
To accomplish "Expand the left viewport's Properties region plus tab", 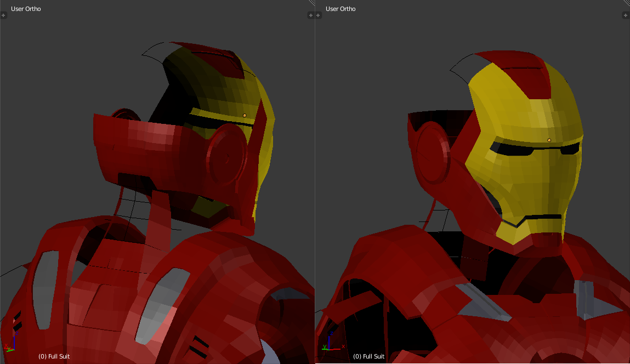I will click(x=310, y=15).
